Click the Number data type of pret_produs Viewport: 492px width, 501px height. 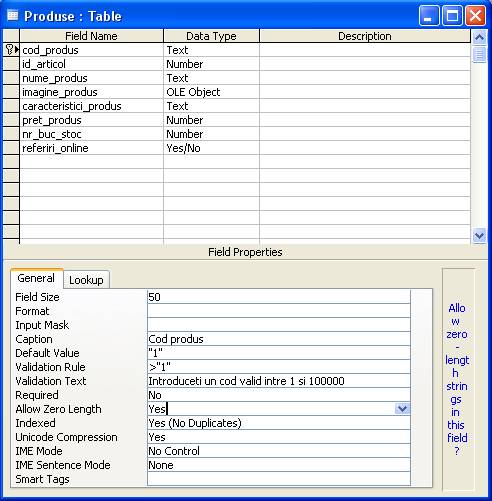211,120
